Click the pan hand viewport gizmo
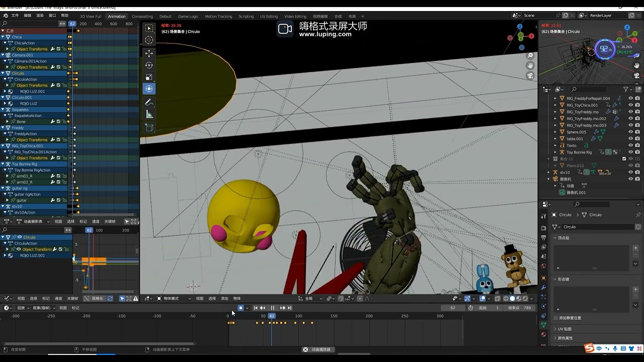 [x=530, y=65]
